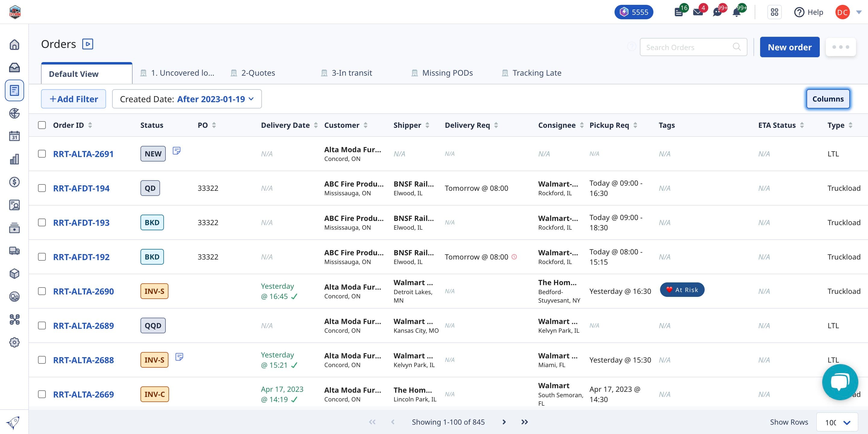The image size is (868, 434).
Task: Open the inbox tray sidebar icon
Action: (14, 68)
